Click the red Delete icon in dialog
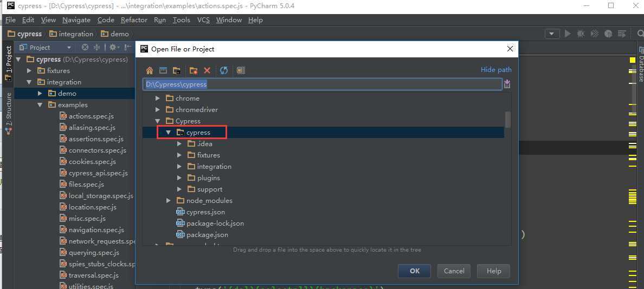This screenshot has height=289, width=644. click(207, 70)
